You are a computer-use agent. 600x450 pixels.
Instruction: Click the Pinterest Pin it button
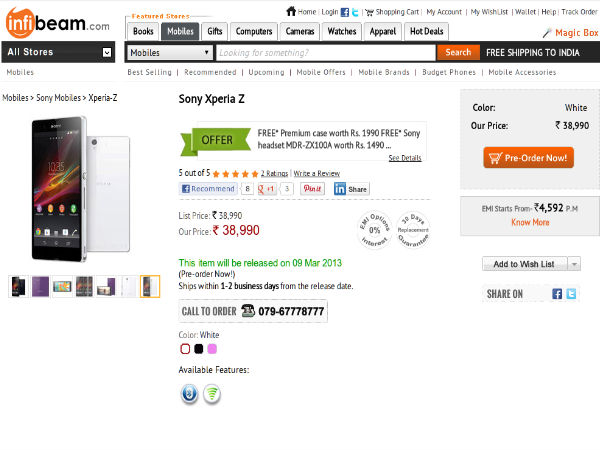[x=312, y=188]
